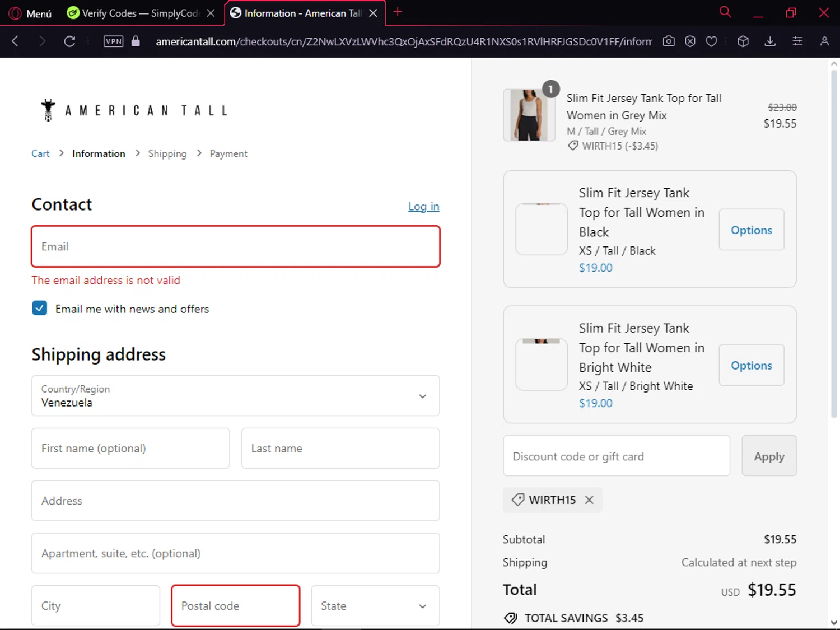This screenshot has width=840, height=630.
Task: Click the Postal code field
Action: [x=236, y=606]
